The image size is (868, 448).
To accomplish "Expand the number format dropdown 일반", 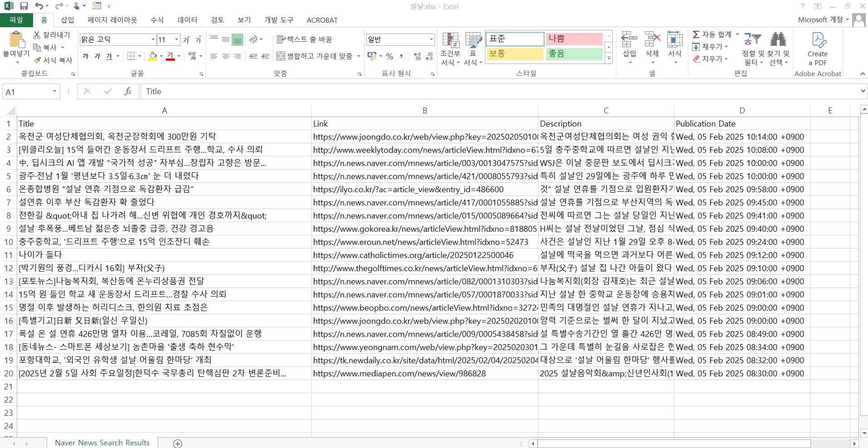I will pyautogui.click(x=431, y=39).
